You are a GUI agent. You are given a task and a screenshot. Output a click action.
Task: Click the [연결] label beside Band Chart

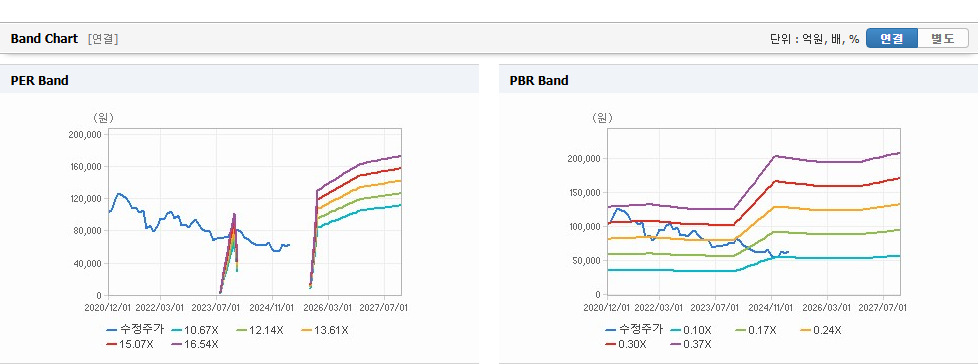(x=103, y=39)
